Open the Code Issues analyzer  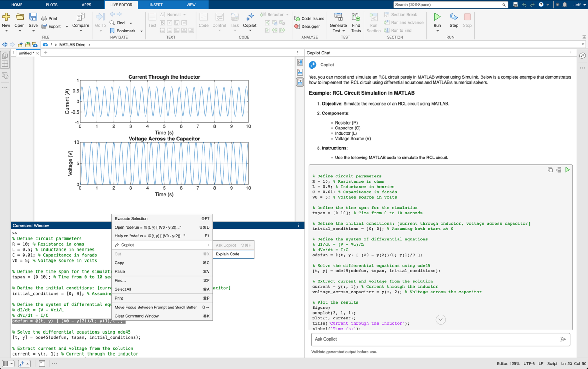click(309, 18)
